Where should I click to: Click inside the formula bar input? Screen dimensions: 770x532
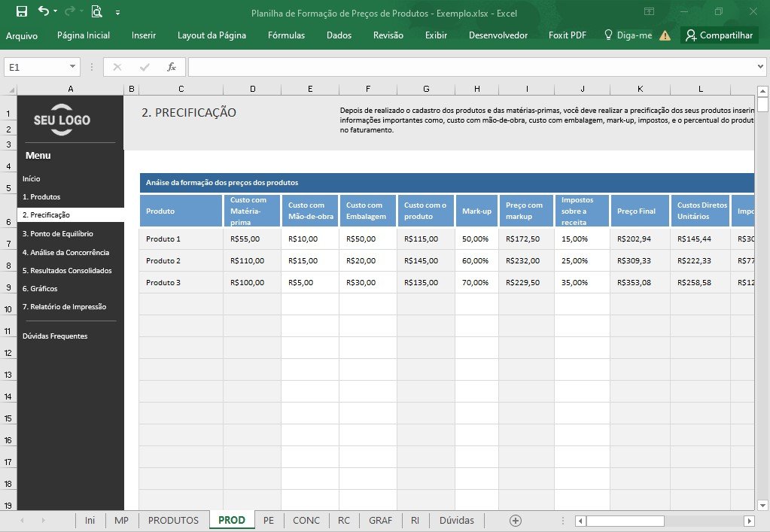pos(471,67)
